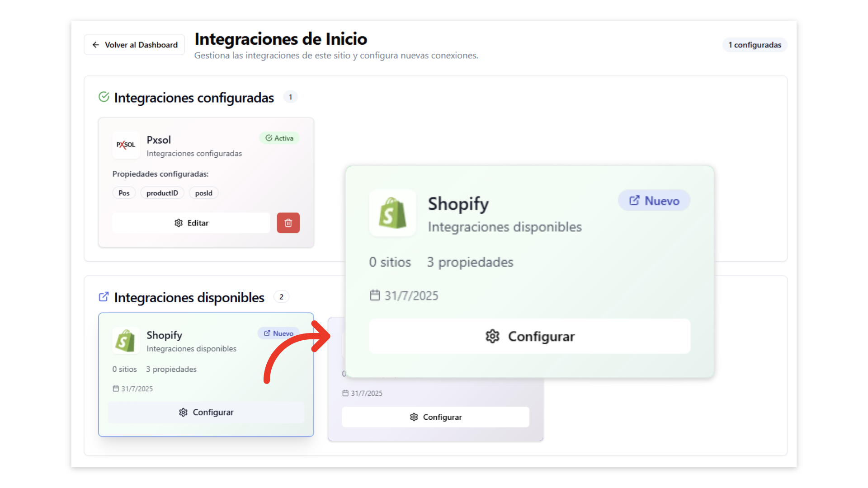Click the gear icon in large Configurar button
The height and width of the screenshot is (488, 868).
click(492, 336)
